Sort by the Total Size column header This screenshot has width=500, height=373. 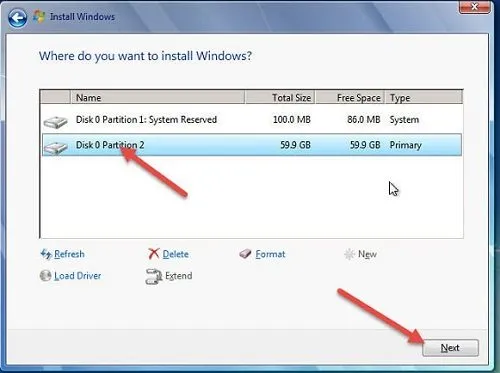280,98
